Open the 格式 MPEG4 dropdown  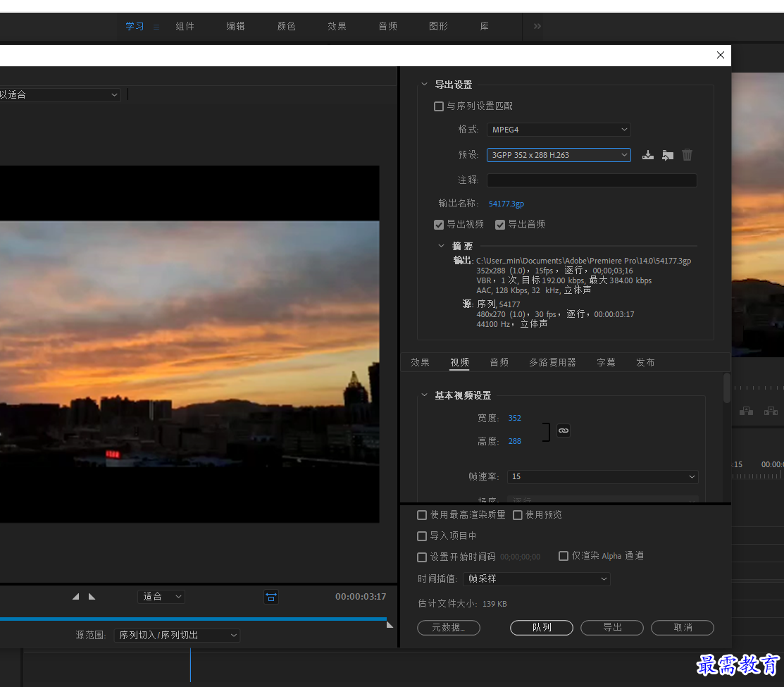point(559,130)
